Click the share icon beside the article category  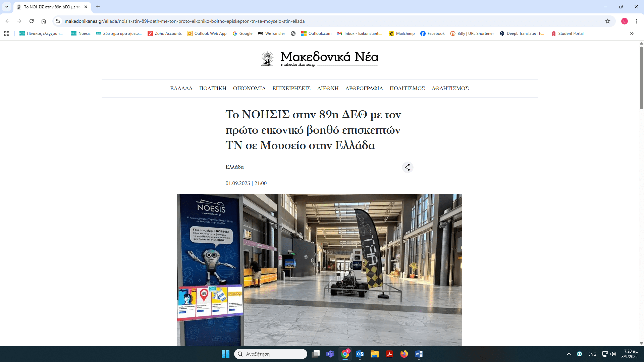tap(408, 167)
